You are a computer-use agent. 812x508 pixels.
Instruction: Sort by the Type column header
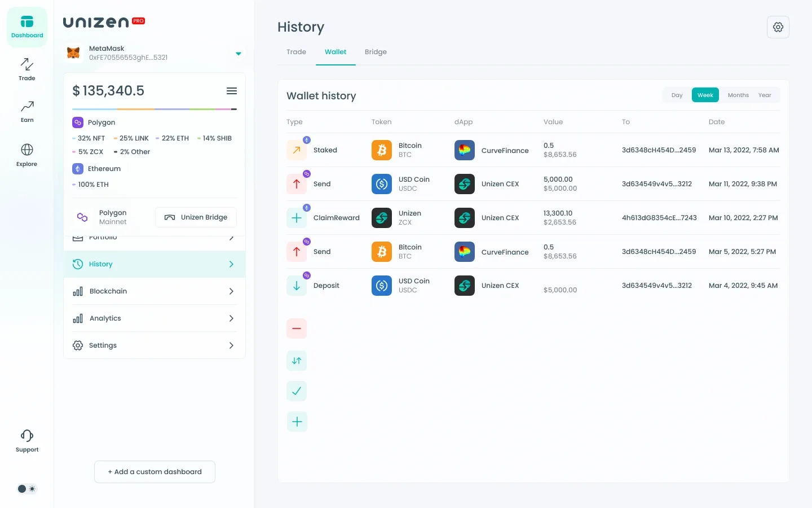click(x=294, y=122)
